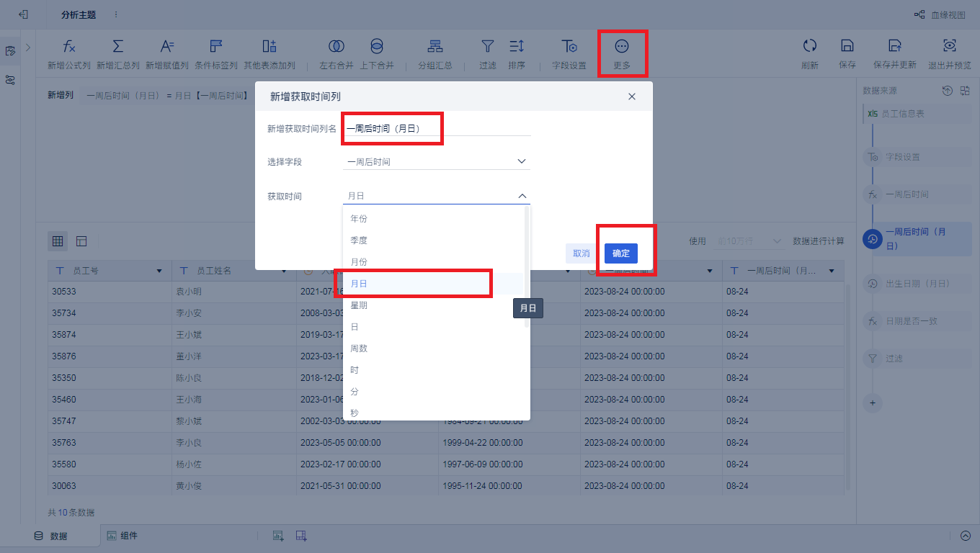Open the 血缘视图 lineage view
980x553 pixels.
(x=939, y=14)
